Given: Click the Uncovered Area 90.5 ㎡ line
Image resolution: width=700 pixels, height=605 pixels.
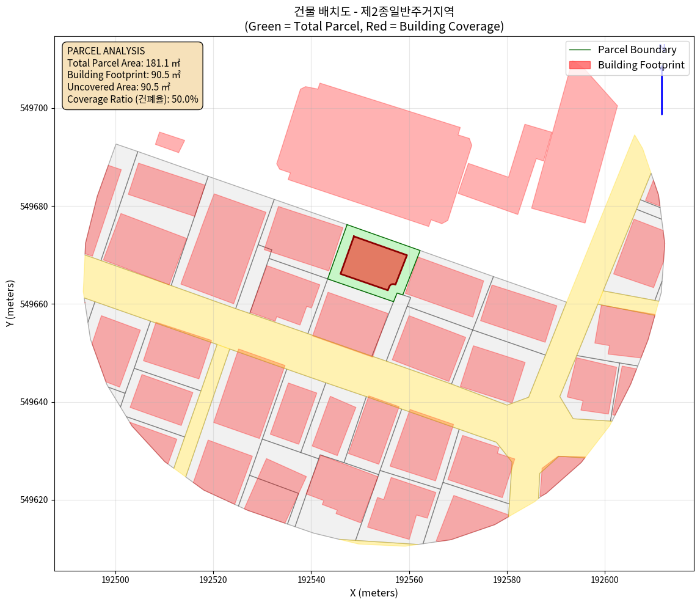Looking at the screenshot, I should 118,87.
